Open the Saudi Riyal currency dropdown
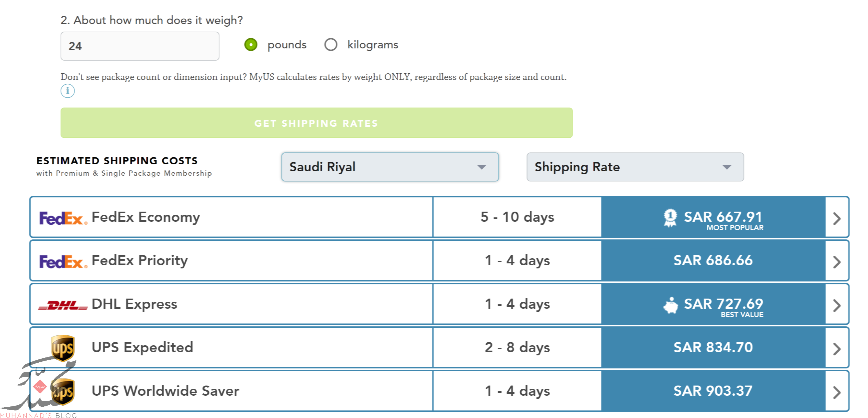This screenshot has height=418, width=868. [390, 167]
